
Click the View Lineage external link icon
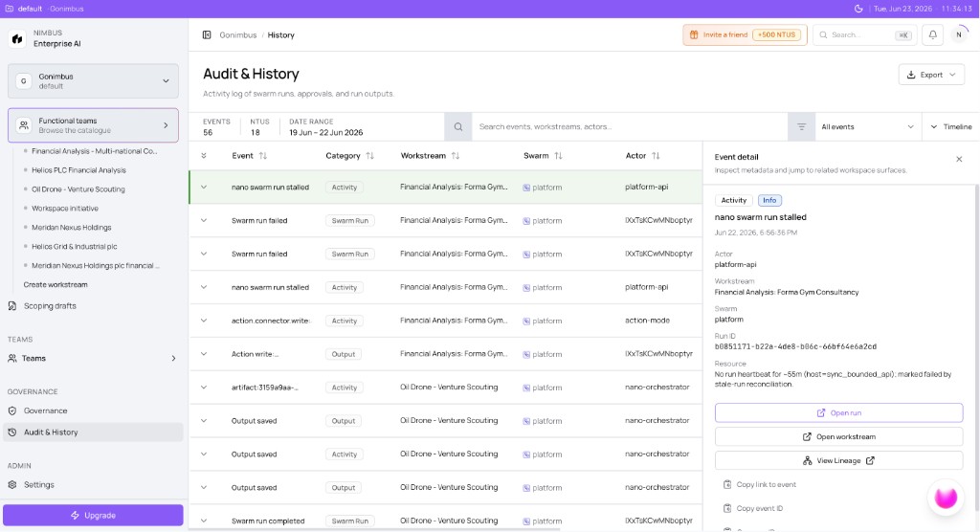[x=870, y=461]
